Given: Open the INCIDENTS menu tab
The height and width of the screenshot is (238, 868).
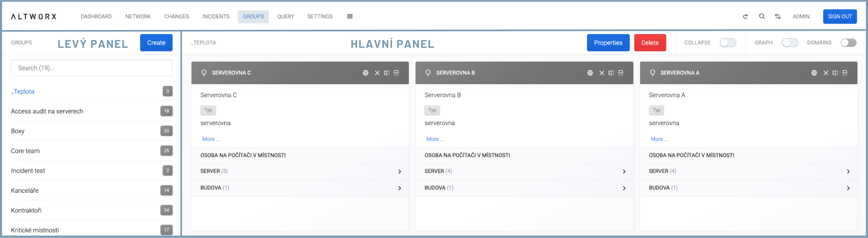Looking at the screenshot, I should click(216, 17).
